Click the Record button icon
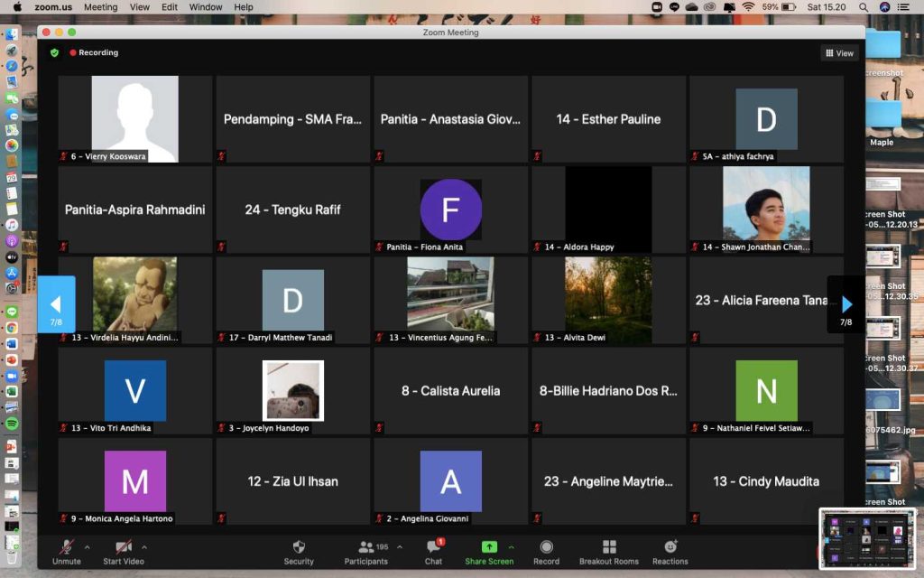The width and height of the screenshot is (924, 578). coord(546,547)
